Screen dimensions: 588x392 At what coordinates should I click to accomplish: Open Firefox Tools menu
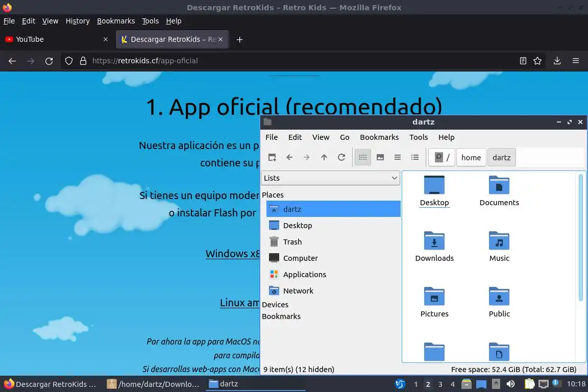(x=151, y=21)
